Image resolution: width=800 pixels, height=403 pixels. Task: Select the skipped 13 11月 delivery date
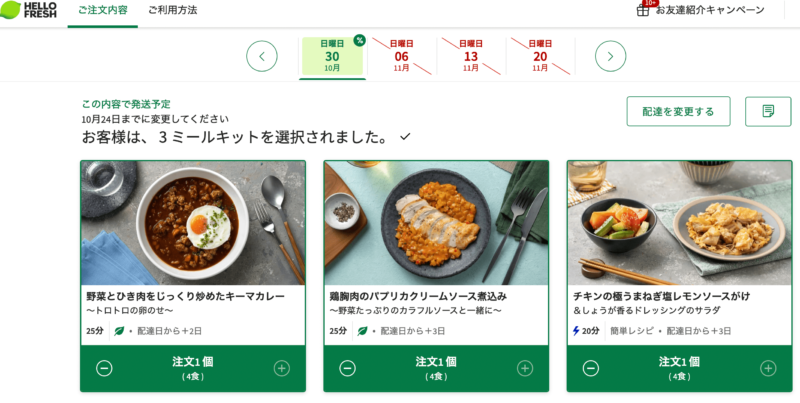tap(471, 56)
